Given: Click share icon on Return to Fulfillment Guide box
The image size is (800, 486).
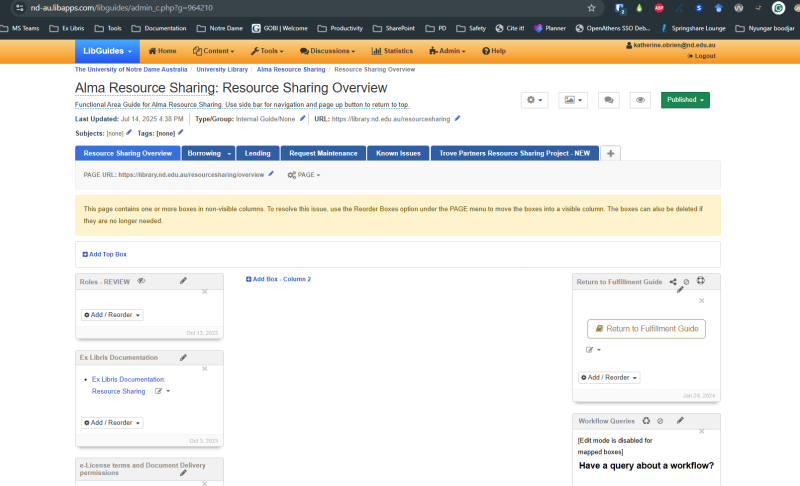Looking at the screenshot, I should [673, 282].
